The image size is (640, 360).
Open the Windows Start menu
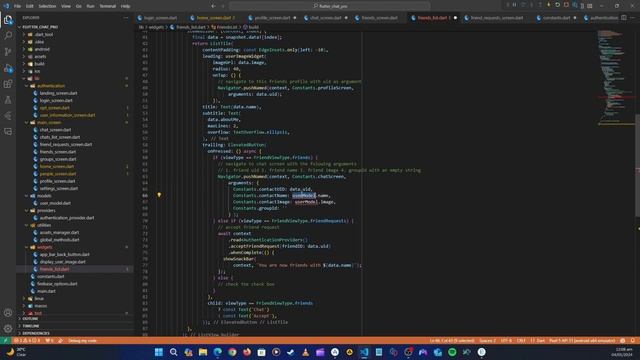coord(159,352)
